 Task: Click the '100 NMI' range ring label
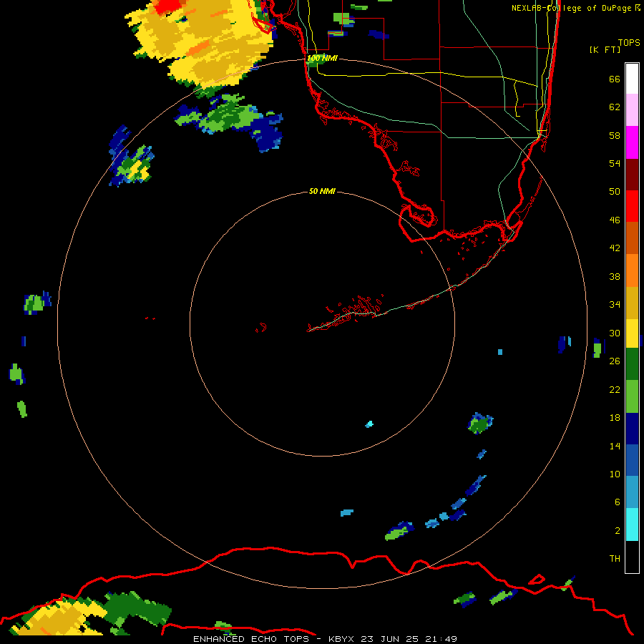(x=322, y=59)
